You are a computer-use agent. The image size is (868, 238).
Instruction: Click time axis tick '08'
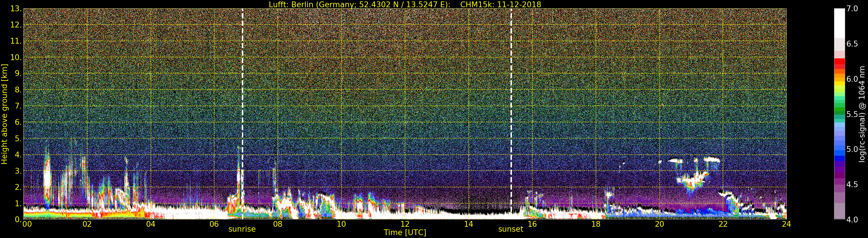(x=278, y=224)
